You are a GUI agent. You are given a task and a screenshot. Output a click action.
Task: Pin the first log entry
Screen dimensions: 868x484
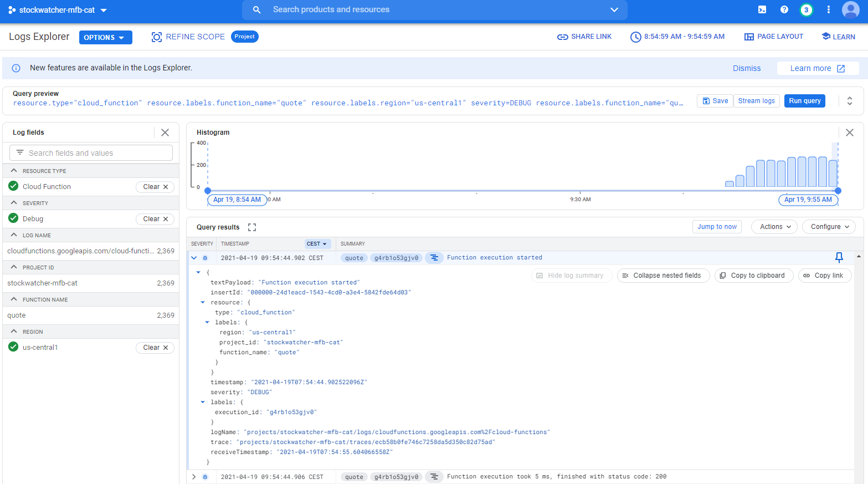point(839,257)
